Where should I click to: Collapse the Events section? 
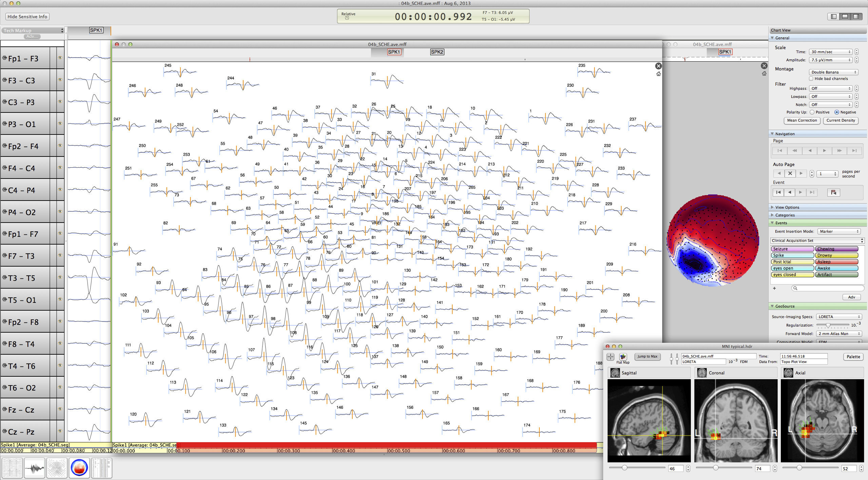coord(772,223)
